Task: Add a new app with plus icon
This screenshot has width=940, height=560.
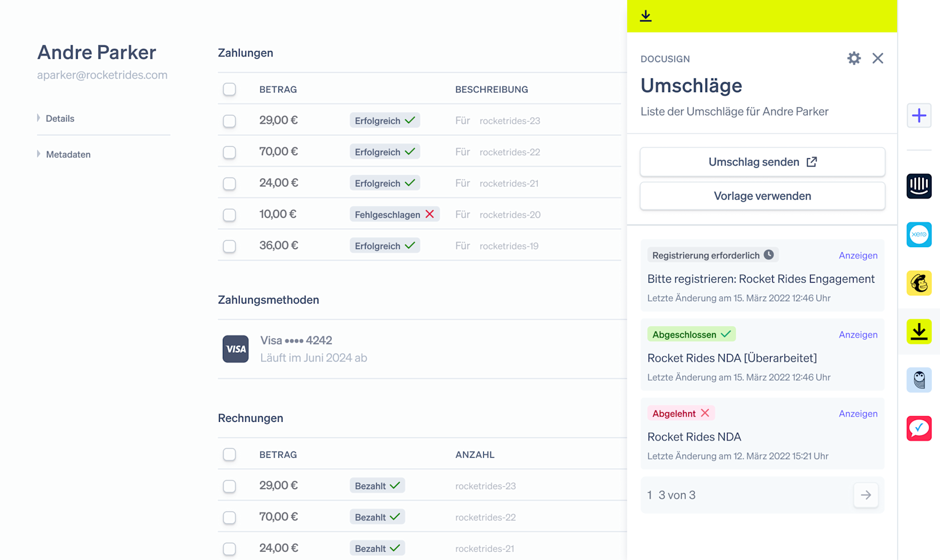Action: click(x=919, y=115)
